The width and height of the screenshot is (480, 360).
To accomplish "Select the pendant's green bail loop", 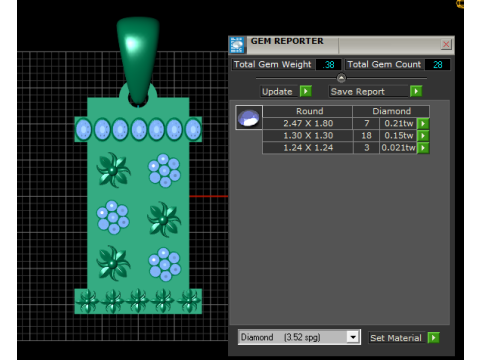I will (138, 60).
